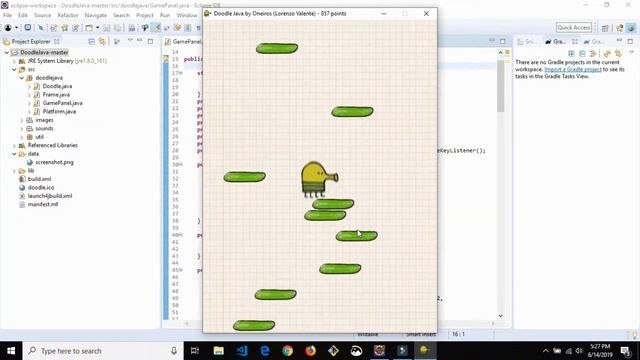
Task: Switch to Java EE perspective icon
Action: click(620, 28)
